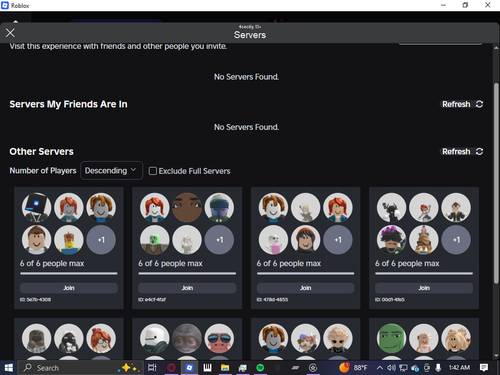Open the volume control in system tray
The width and height of the screenshot is (500, 375).
(x=391, y=368)
